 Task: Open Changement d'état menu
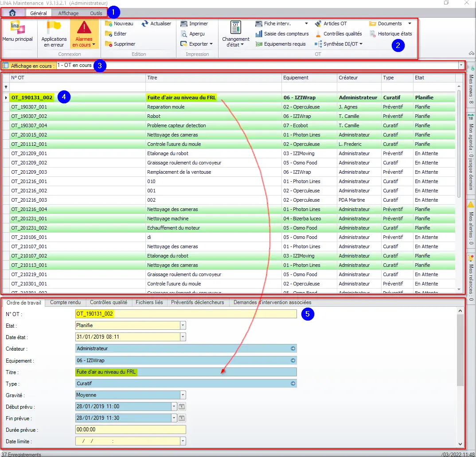[236, 34]
